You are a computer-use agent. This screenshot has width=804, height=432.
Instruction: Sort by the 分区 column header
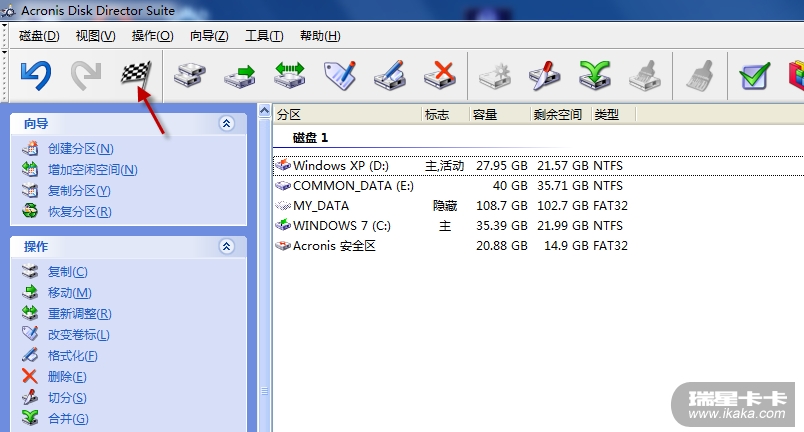pyautogui.click(x=347, y=114)
